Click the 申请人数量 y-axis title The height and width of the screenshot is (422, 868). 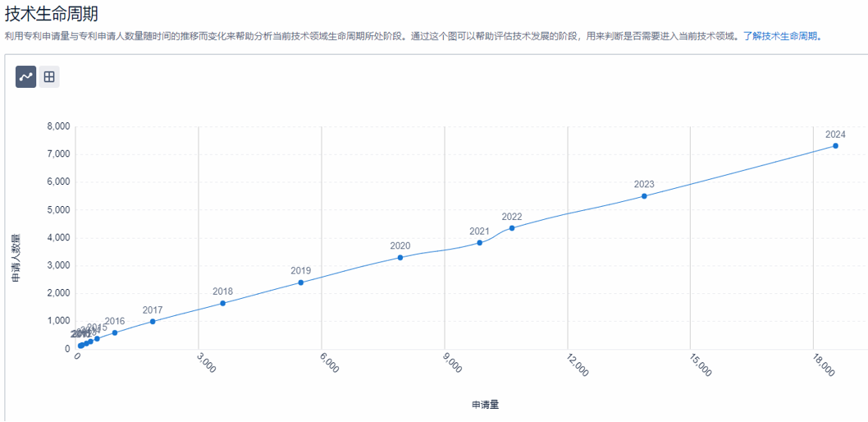click(x=16, y=259)
